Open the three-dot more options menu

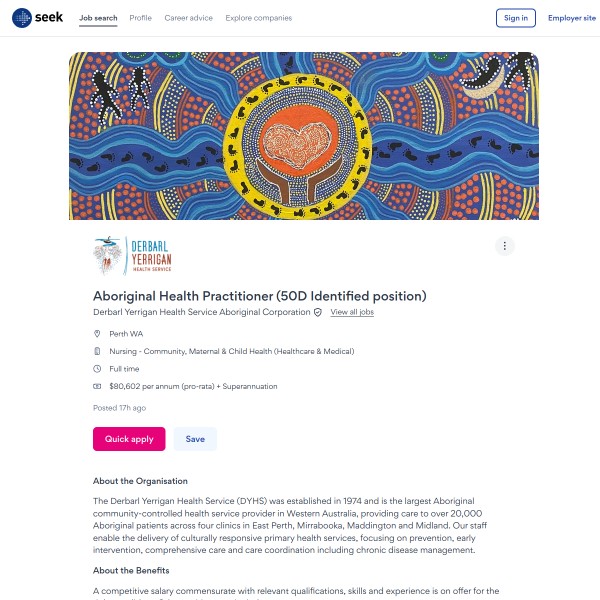tap(505, 246)
